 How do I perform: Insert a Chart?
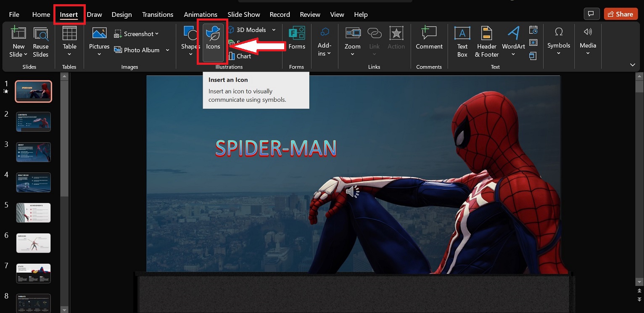[240, 56]
